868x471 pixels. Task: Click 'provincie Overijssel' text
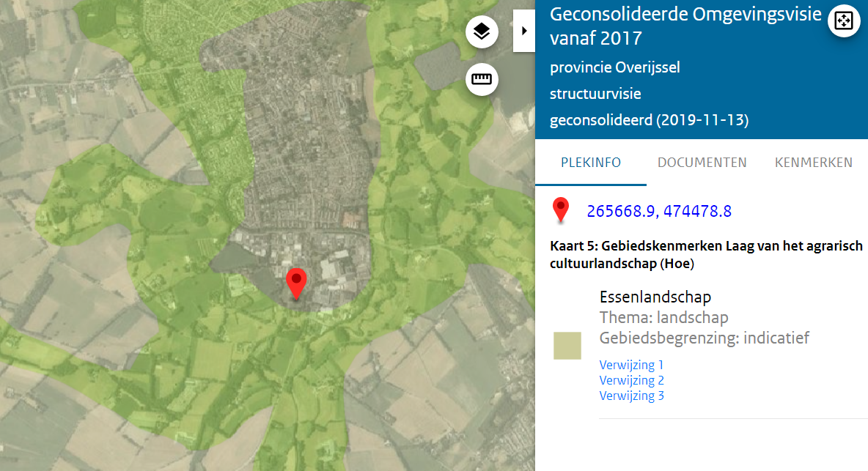(615, 67)
